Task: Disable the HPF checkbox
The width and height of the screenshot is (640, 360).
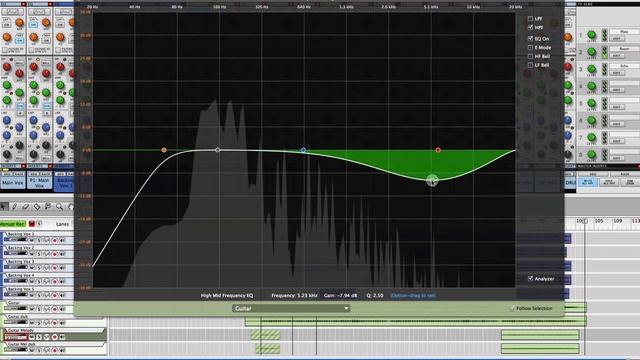Action: pyautogui.click(x=530, y=27)
